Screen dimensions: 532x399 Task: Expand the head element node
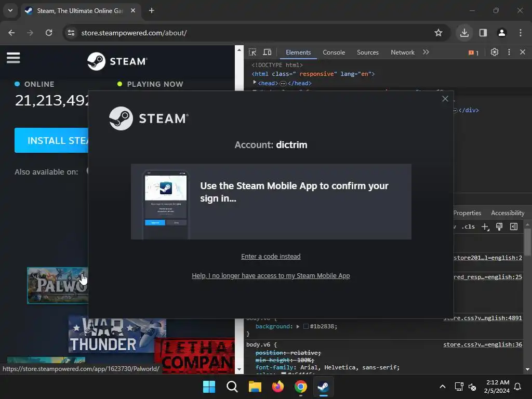[x=255, y=83]
